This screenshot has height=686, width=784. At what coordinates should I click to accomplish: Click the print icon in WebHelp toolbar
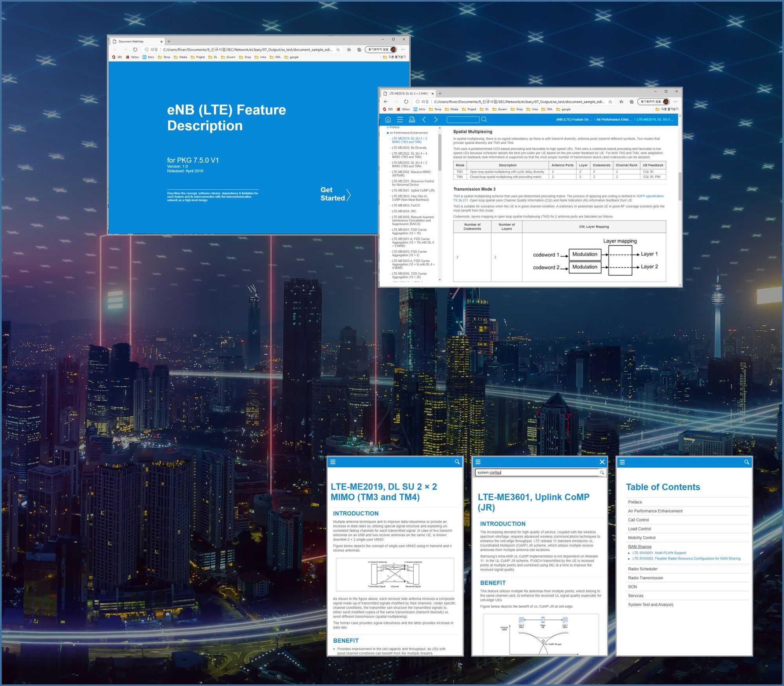412,119
